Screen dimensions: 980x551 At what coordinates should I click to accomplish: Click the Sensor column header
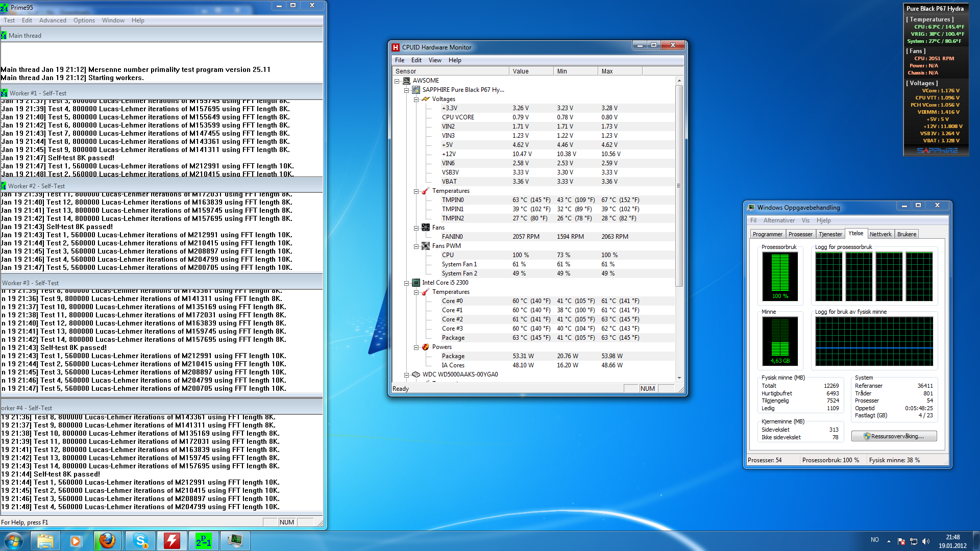pos(450,71)
